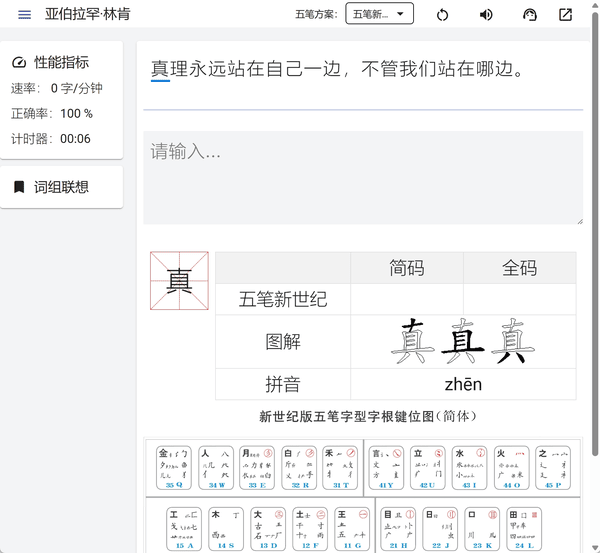Click the 真 character preview box
The image size is (600, 553).
[179, 281]
